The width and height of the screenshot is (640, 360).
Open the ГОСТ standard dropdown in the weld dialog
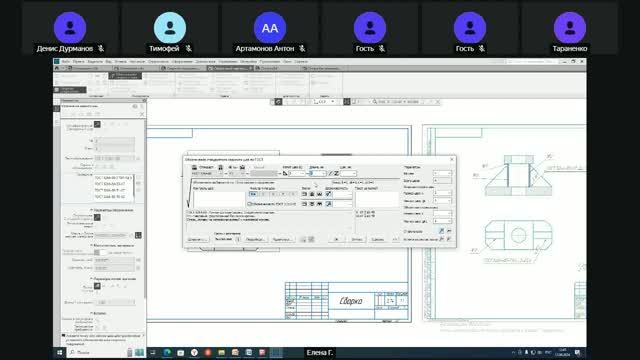pos(207,173)
